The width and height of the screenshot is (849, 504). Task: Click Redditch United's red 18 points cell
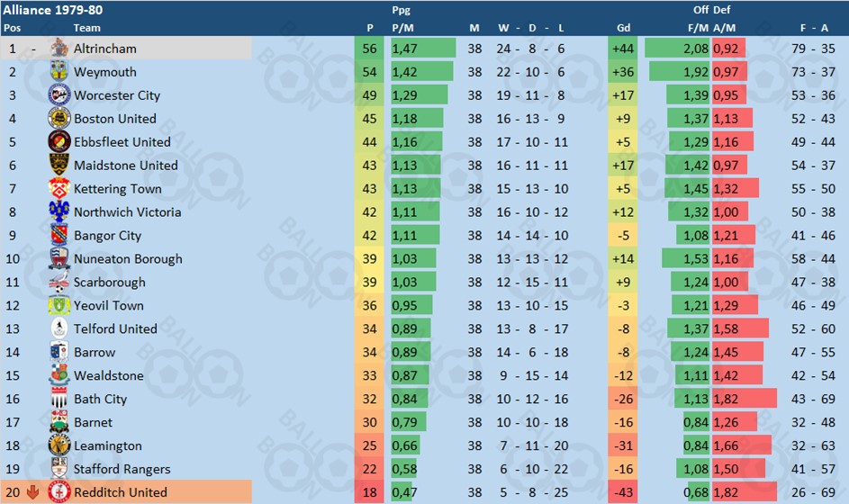[369, 492]
